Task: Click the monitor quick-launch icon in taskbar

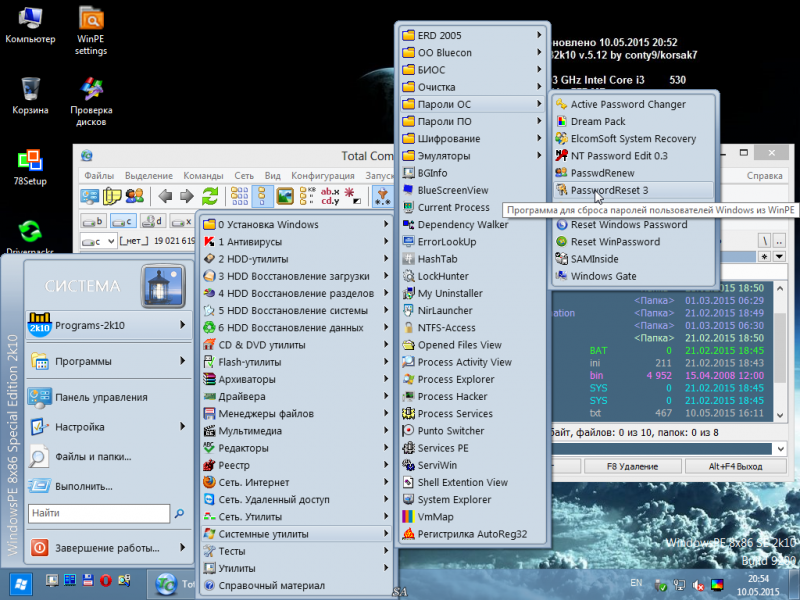Action: (x=52, y=581)
